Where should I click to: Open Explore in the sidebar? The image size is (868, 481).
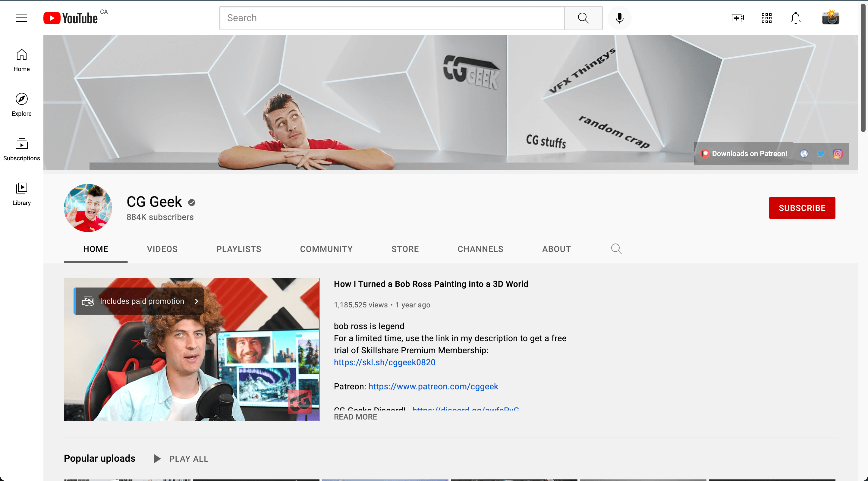tap(22, 105)
